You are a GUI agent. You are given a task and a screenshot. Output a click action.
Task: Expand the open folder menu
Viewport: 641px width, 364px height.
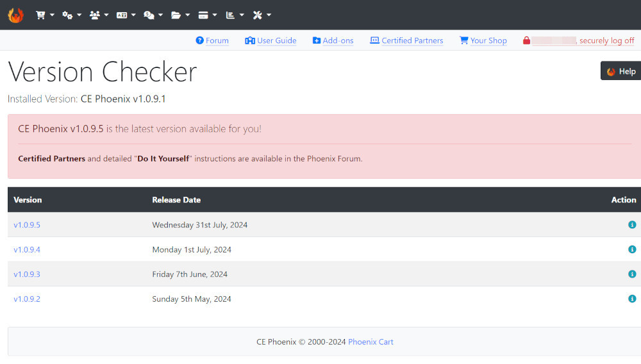180,15
